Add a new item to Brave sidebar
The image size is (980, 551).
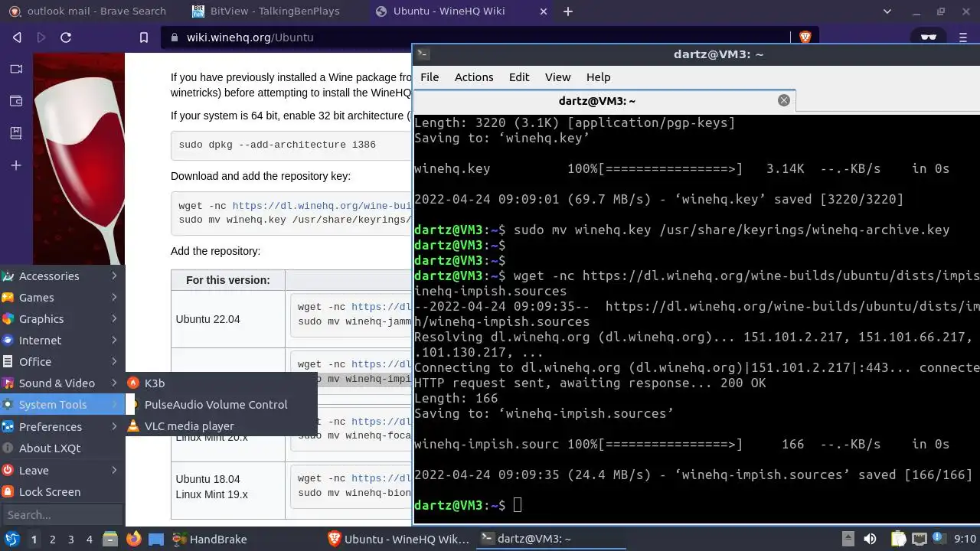click(16, 165)
